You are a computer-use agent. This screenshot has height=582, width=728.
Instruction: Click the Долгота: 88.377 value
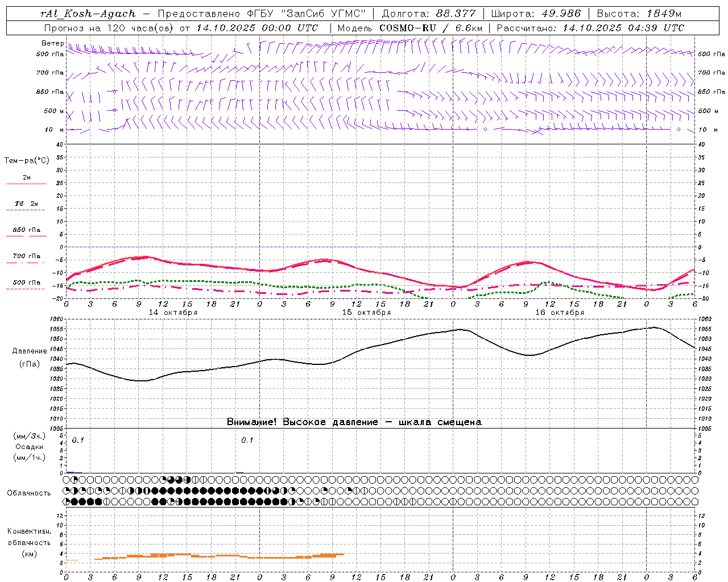tap(428, 14)
